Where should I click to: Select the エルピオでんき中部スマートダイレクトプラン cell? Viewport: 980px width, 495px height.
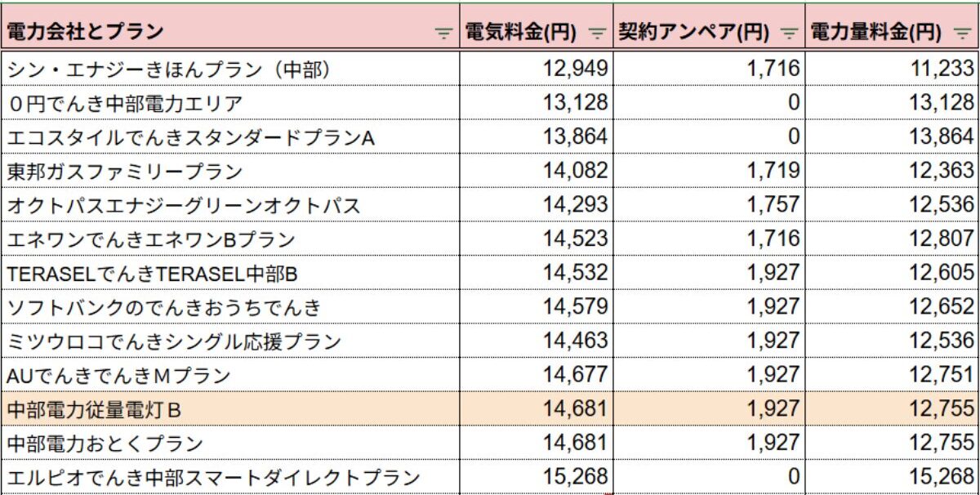click(229, 477)
